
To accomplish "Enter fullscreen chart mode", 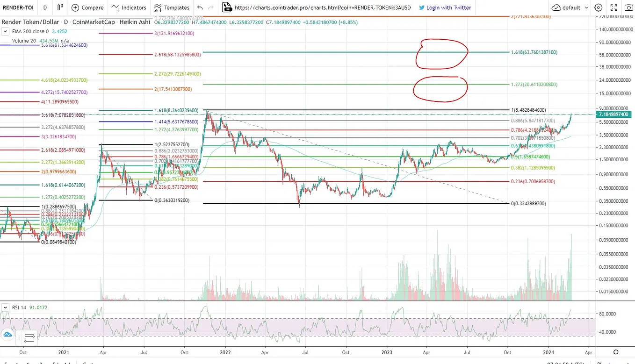I will 613,7.
